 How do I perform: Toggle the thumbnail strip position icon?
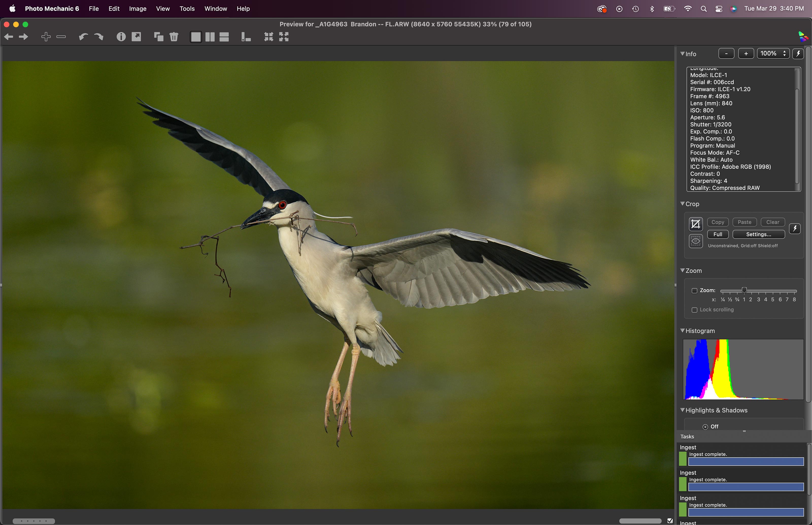click(x=246, y=37)
